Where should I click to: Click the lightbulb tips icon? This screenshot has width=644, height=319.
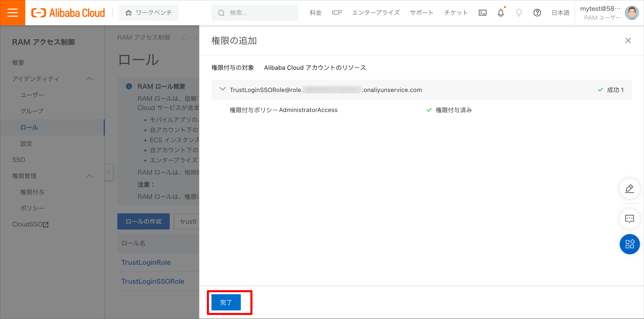tap(519, 13)
